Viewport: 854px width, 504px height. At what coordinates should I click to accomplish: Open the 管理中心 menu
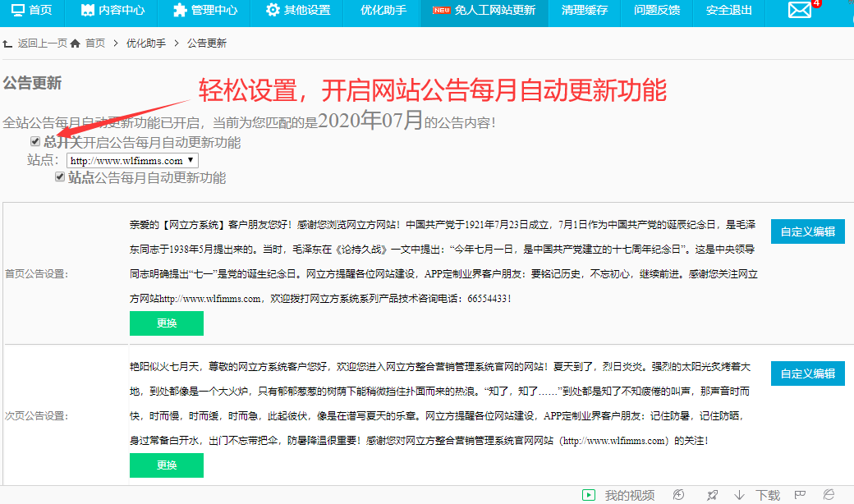click(204, 11)
